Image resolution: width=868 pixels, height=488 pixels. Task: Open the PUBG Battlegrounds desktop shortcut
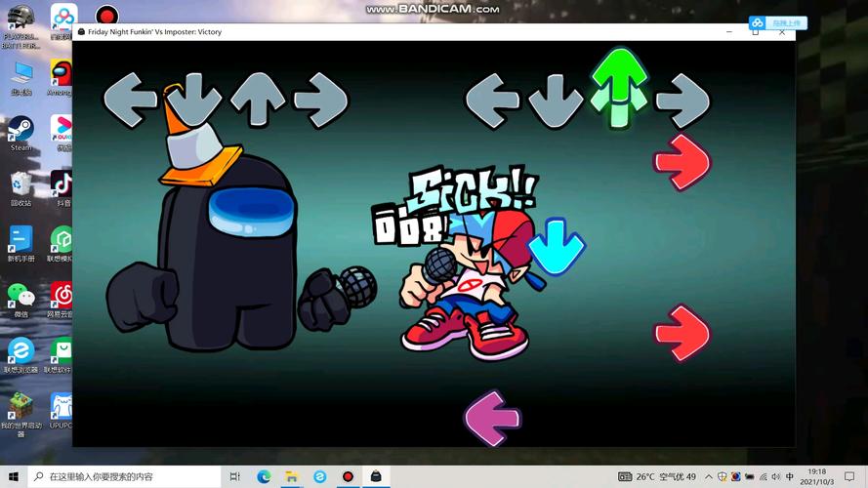[x=21, y=25]
